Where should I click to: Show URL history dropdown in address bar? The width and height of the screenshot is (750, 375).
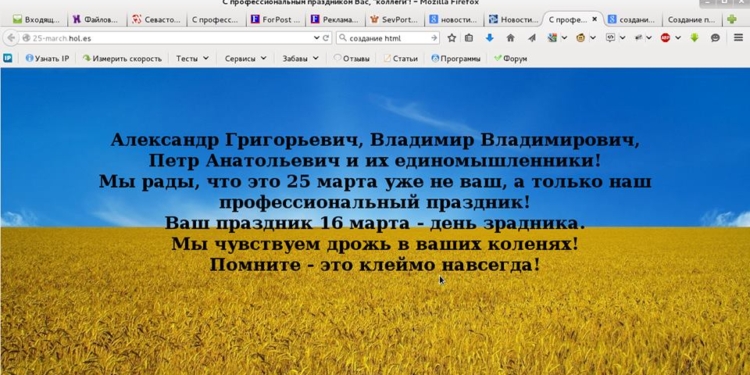pos(316,38)
